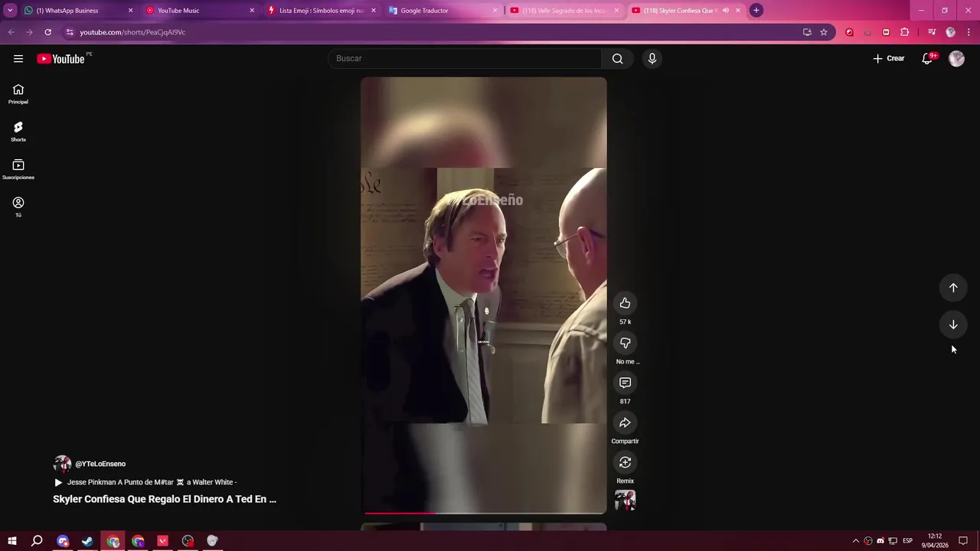Pause the playing short video

(484, 295)
